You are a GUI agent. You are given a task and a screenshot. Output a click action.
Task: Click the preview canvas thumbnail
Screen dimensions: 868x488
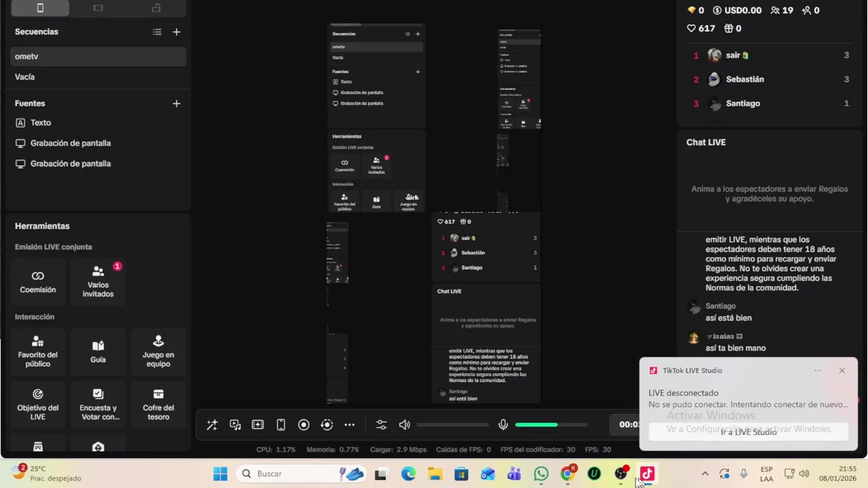(434, 213)
